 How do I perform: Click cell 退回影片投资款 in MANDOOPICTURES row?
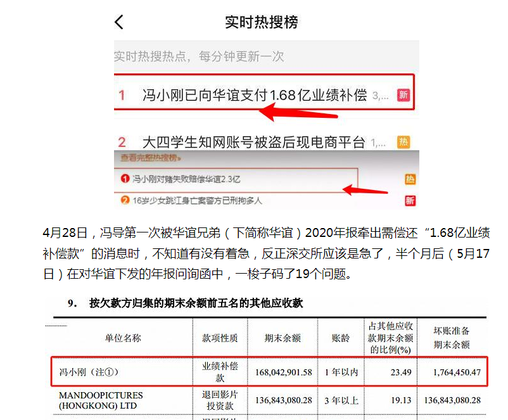[220, 400]
